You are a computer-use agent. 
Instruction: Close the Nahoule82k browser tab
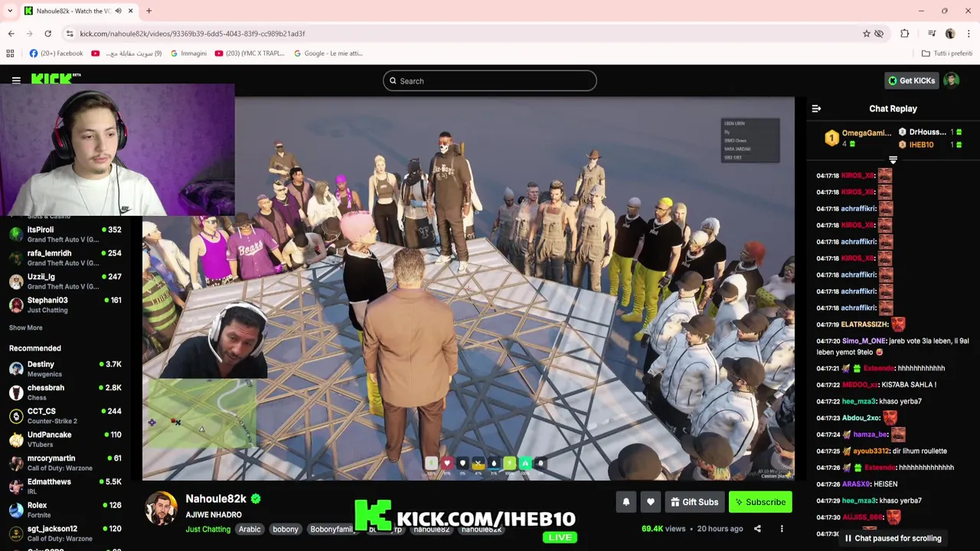[x=130, y=11]
